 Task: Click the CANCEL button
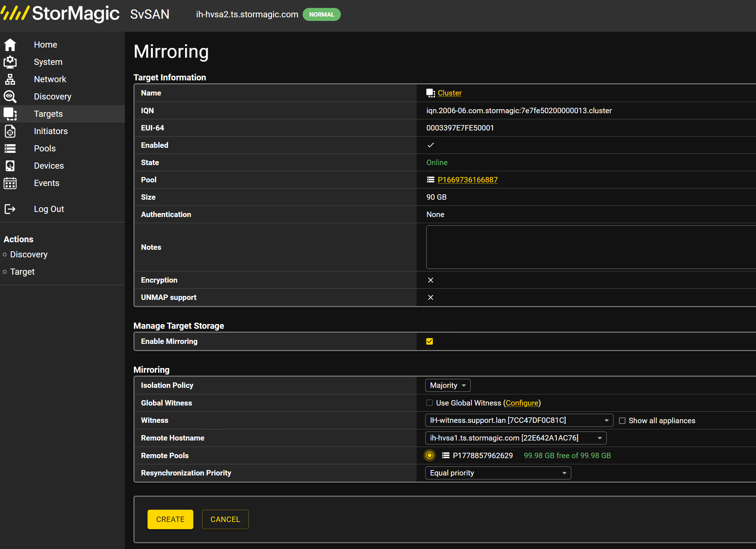point(225,519)
